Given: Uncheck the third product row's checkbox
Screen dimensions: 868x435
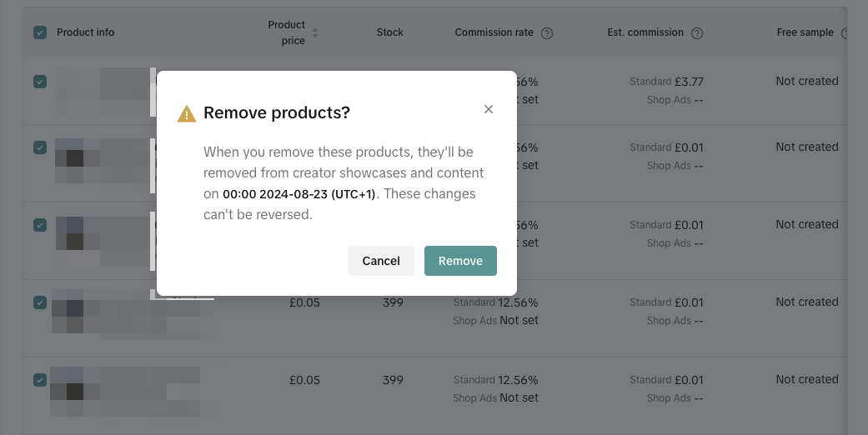Looking at the screenshot, I should coord(40,225).
